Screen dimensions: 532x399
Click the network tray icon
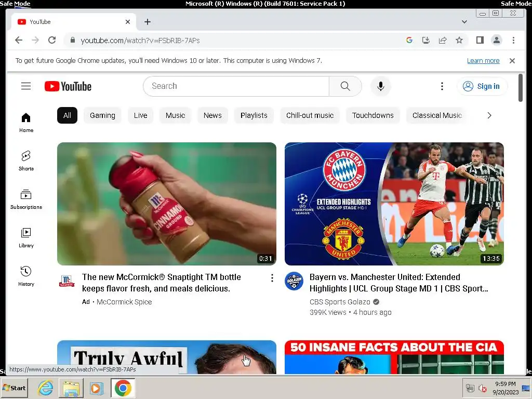[x=470, y=388]
